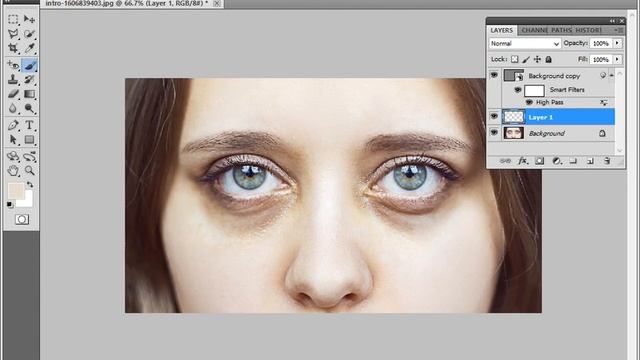
Task: Select the Hand tool
Action: pyautogui.click(x=13, y=171)
